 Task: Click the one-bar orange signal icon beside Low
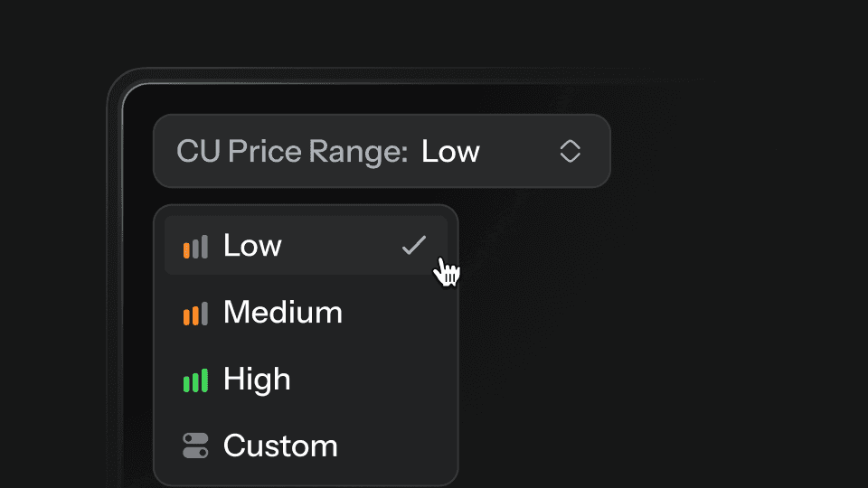195,247
